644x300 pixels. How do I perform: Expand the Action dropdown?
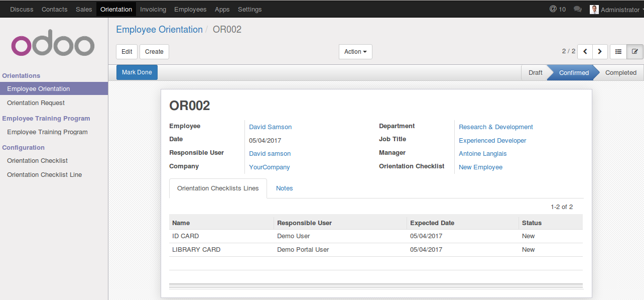(355, 52)
